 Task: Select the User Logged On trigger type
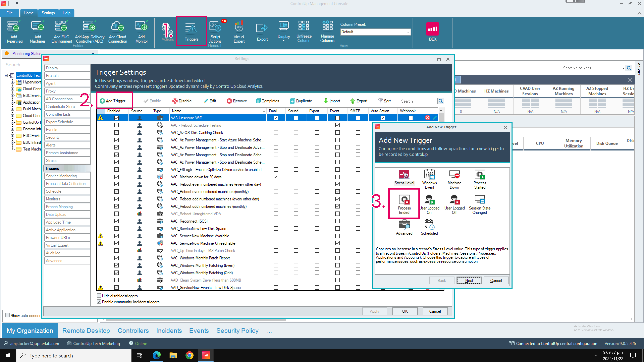tap(430, 204)
